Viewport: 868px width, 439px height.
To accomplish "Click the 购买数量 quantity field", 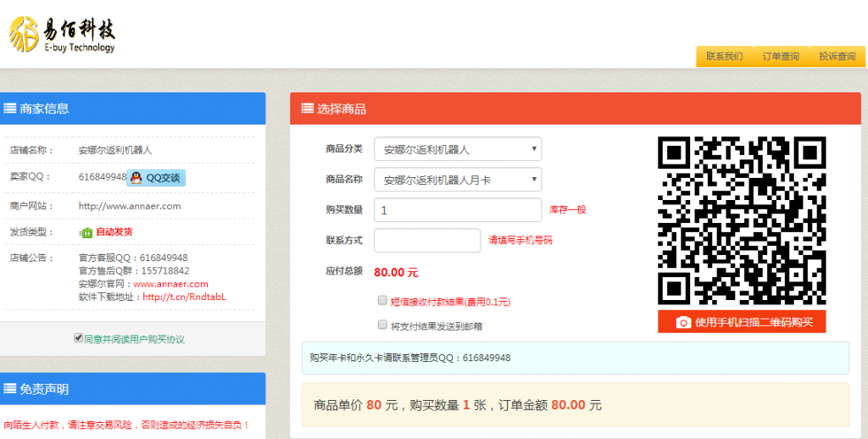I will 457,210.
